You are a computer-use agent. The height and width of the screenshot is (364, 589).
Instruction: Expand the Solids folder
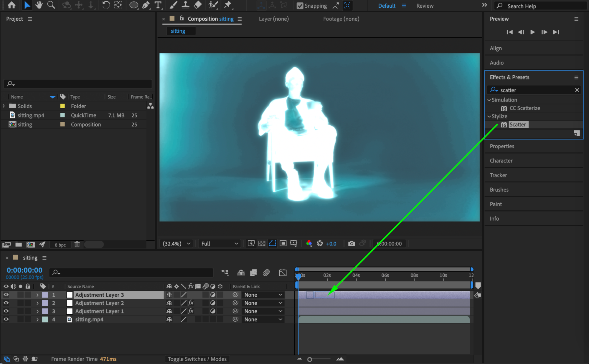[x=4, y=106]
